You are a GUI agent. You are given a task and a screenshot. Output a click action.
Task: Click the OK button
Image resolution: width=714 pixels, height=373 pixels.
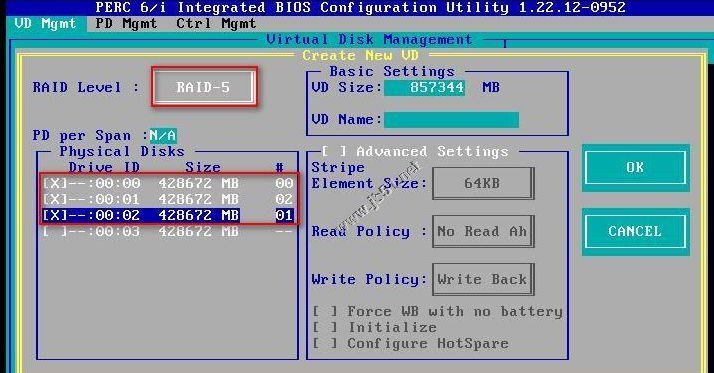pyautogui.click(x=636, y=168)
